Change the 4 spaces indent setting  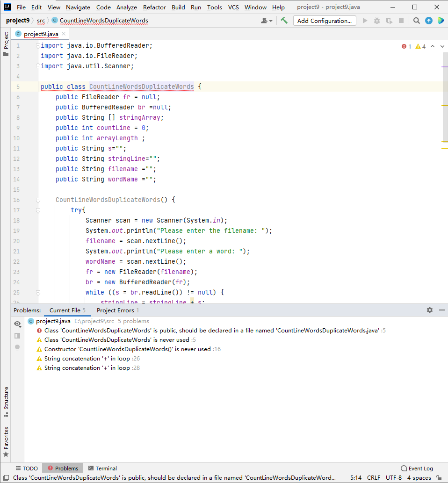(419, 478)
